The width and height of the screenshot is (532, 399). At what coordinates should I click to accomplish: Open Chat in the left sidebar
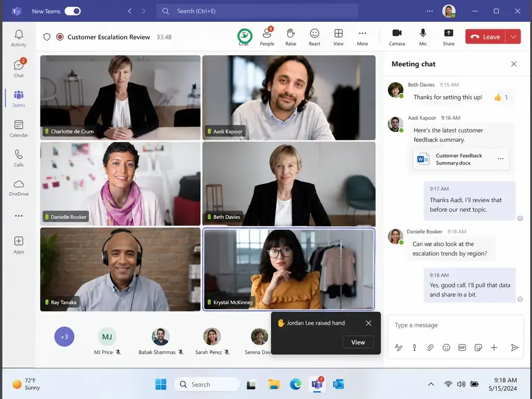(x=19, y=68)
